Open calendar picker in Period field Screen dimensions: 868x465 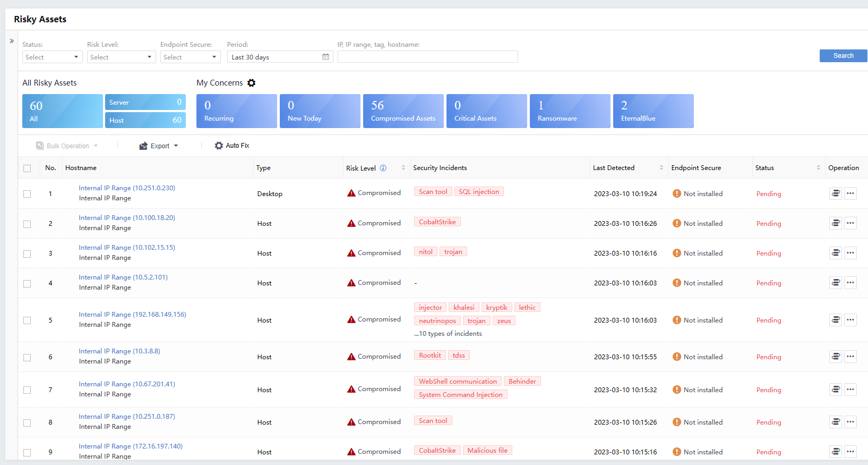325,57
